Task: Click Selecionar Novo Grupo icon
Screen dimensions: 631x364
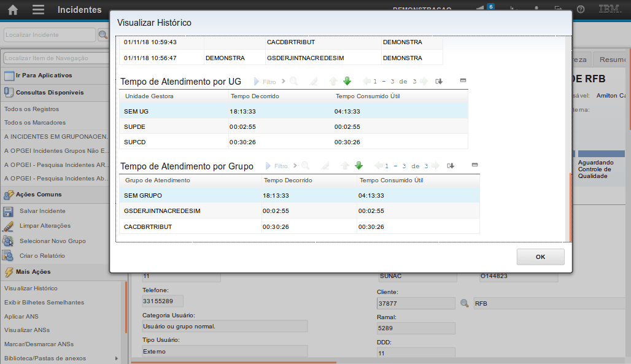Action: coord(8,241)
